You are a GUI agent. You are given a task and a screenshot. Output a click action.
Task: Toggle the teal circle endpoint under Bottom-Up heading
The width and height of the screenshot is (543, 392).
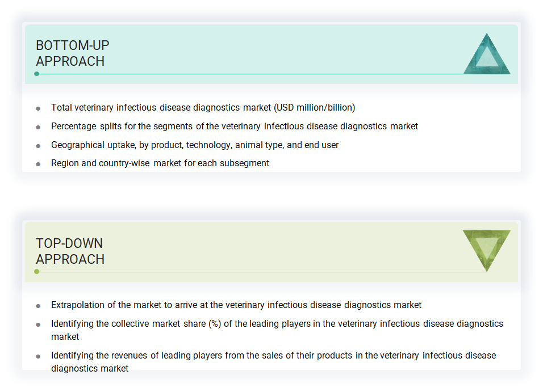(37, 74)
